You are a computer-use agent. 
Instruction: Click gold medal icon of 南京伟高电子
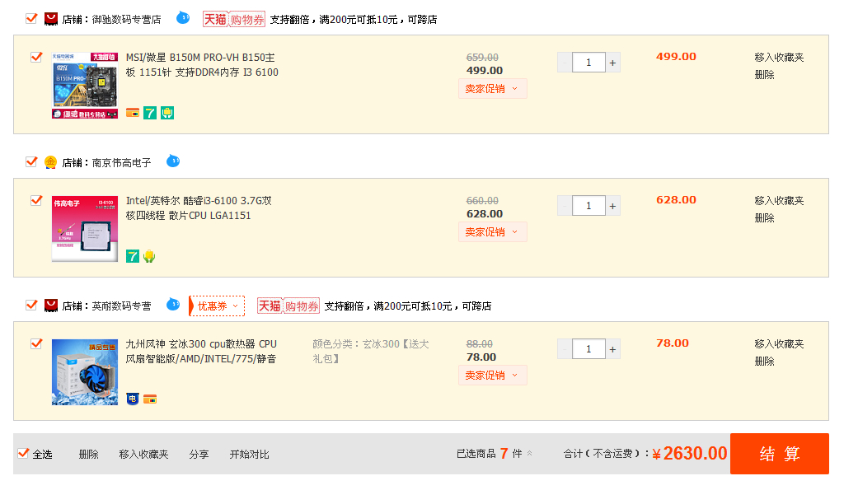coord(50,162)
